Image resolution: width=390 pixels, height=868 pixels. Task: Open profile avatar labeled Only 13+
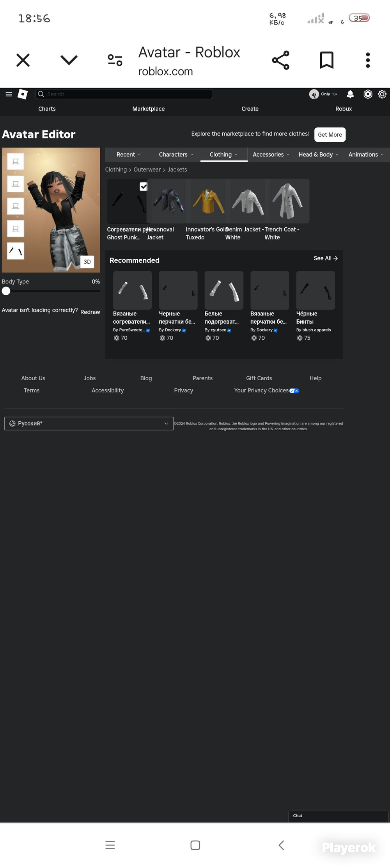point(323,94)
